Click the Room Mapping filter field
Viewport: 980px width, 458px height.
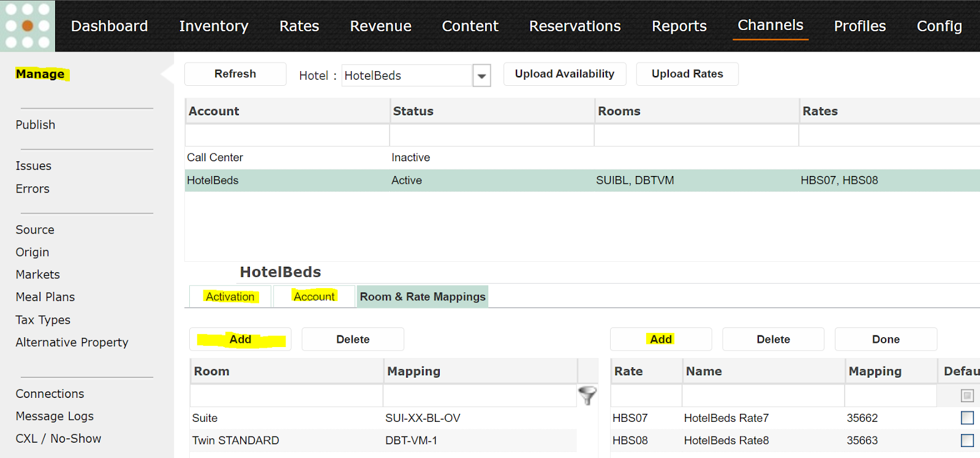480,395
